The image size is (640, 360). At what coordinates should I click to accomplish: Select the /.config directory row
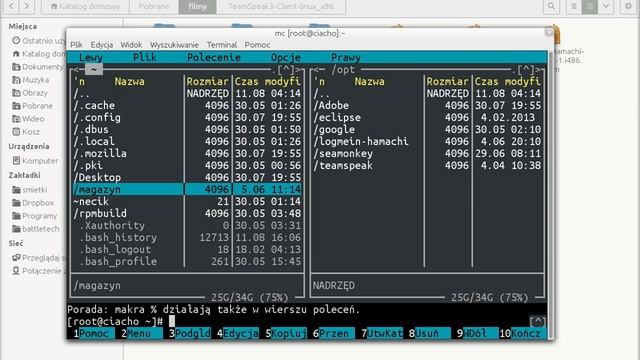tap(187, 118)
